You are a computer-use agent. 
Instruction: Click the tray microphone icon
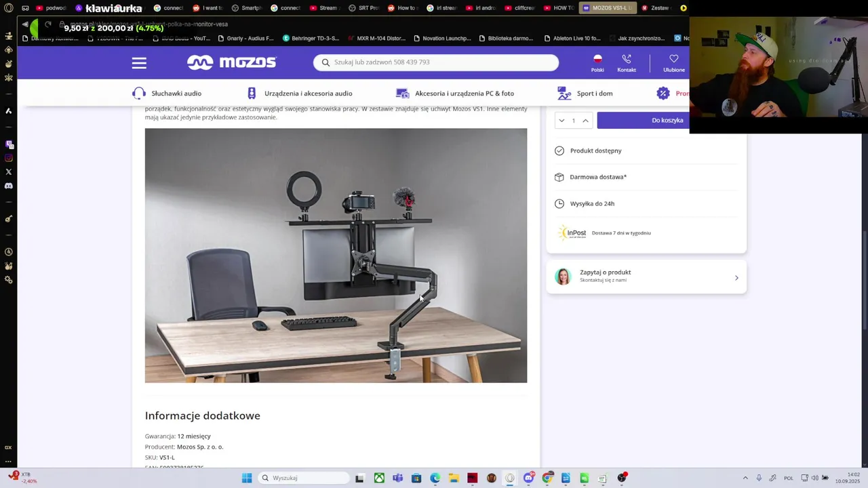[x=759, y=478]
